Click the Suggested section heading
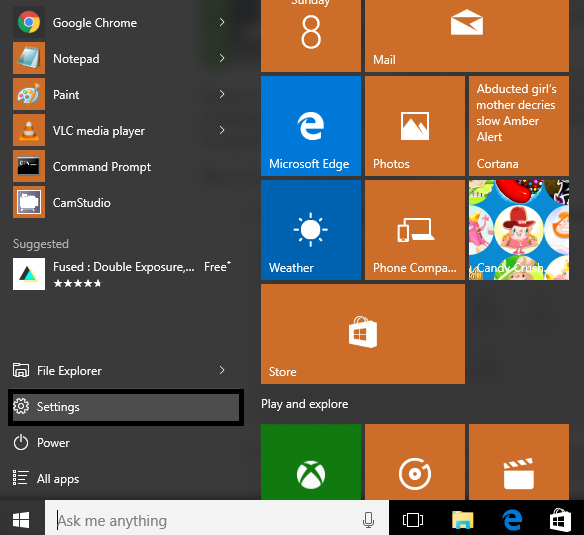The width and height of the screenshot is (584, 535). [41, 244]
